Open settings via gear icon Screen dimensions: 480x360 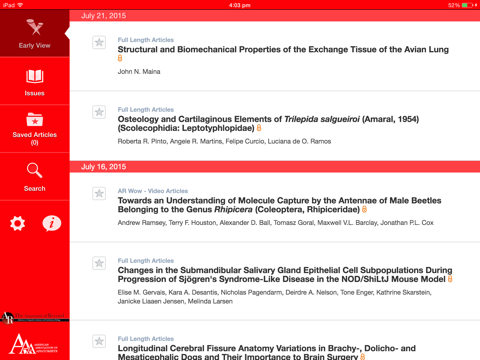click(17, 223)
